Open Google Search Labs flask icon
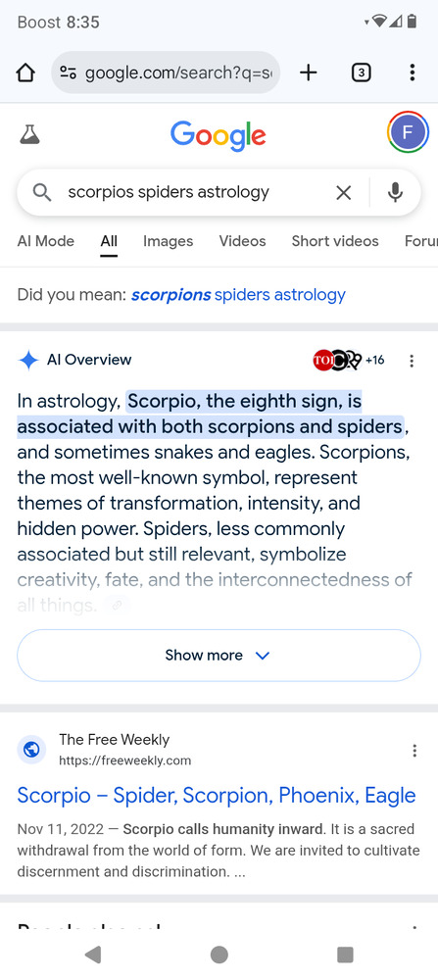Image resolution: width=438 pixels, height=980 pixels. [29, 133]
